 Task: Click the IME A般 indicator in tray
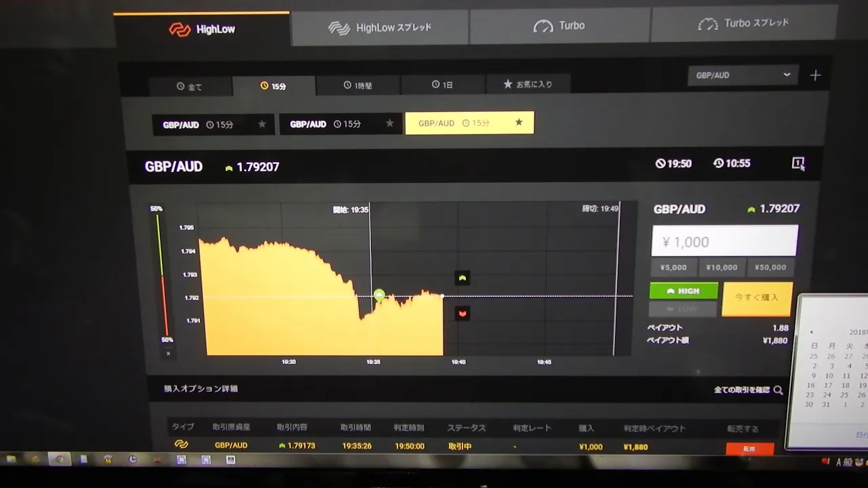tap(845, 462)
